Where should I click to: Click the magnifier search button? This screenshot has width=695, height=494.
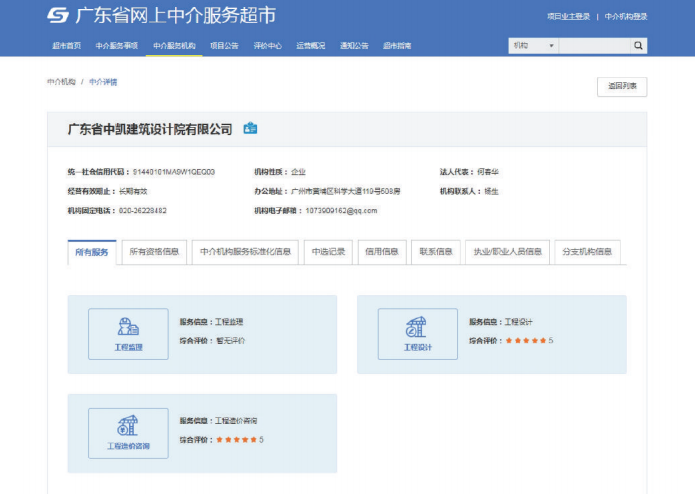click(638, 46)
